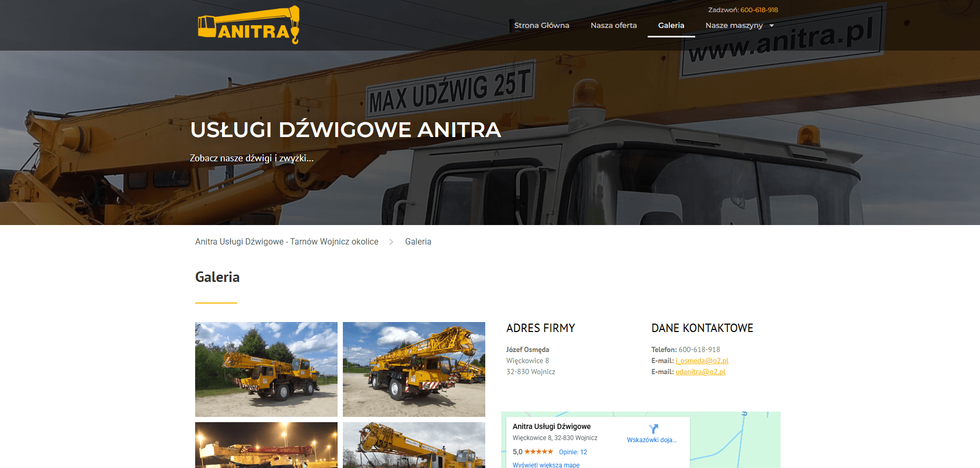
Task: Open the Nasza oferta menu item
Action: point(613,25)
